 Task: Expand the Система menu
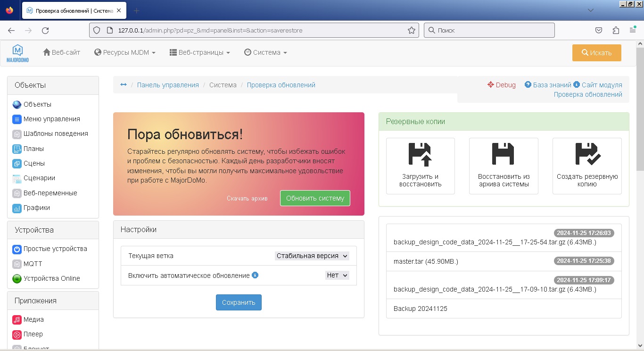(x=265, y=52)
